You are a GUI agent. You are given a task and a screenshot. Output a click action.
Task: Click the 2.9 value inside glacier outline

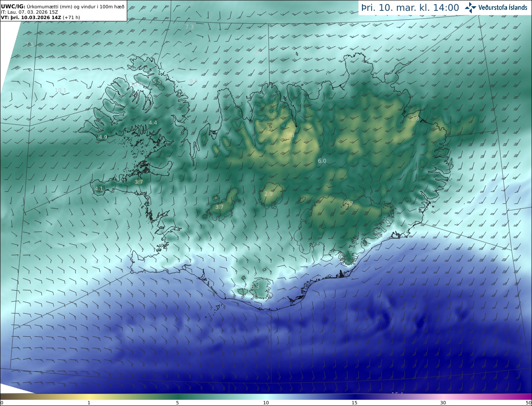268,193
